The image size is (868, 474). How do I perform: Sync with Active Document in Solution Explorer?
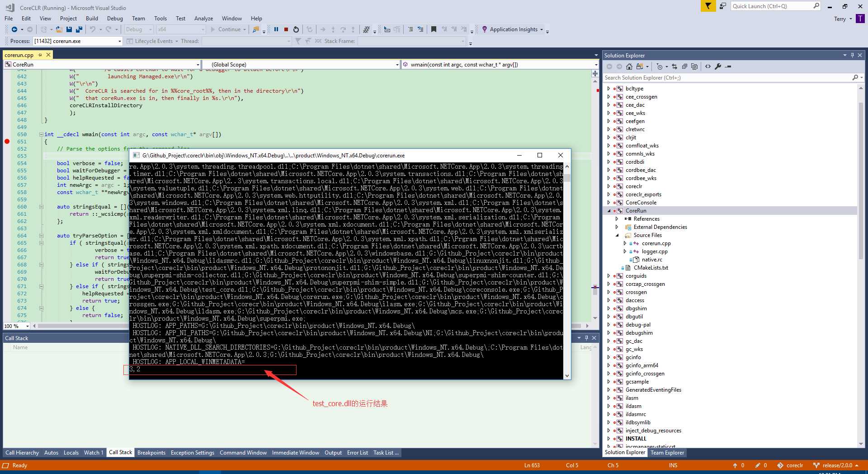[x=675, y=66]
